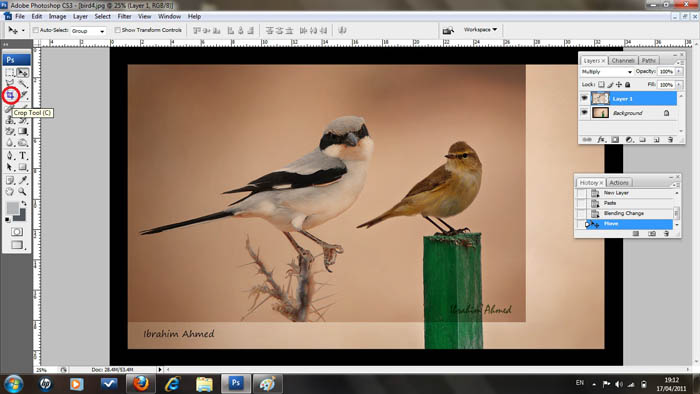Open the Multiply blend mode dropdown
The width and height of the screenshot is (700, 394).
pos(607,72)
